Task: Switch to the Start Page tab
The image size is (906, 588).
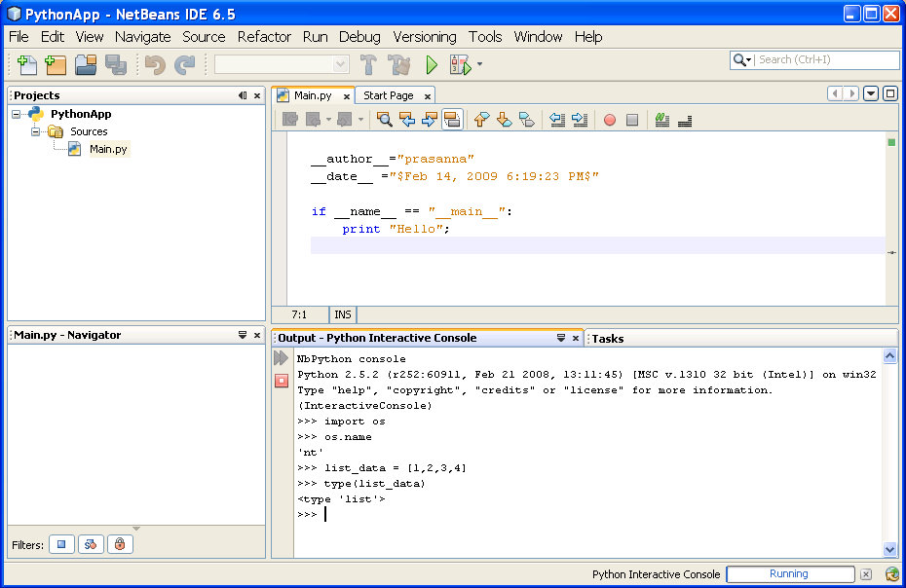Action: [388, 95]
